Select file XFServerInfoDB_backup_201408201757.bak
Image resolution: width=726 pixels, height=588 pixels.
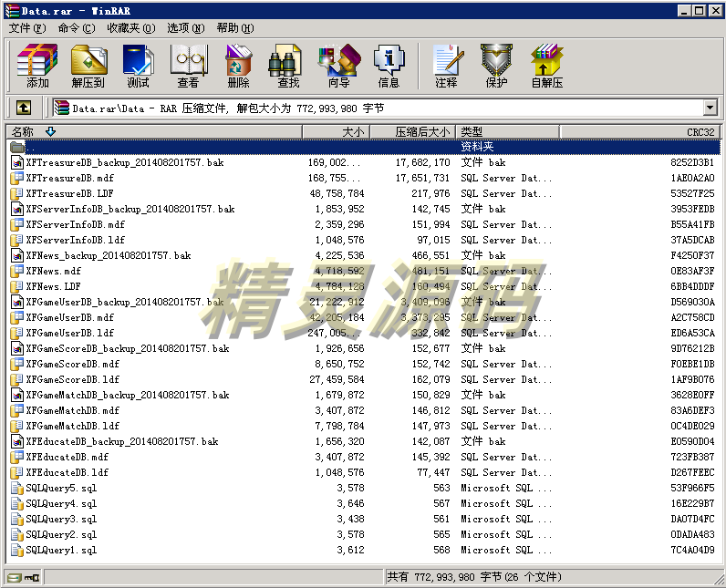[130, 209]
